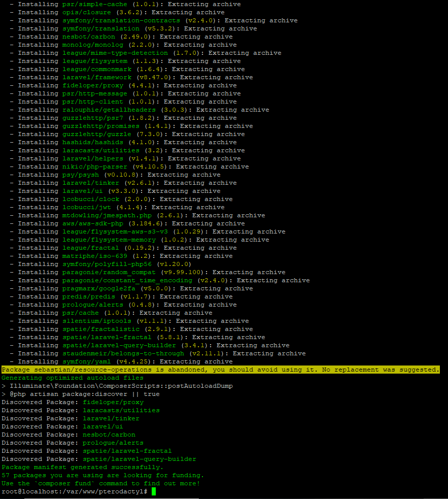Screen dimensions: 448x499
Task: Click 'laracasts/utilities' in the Installing line
Action: pos(100,151)
